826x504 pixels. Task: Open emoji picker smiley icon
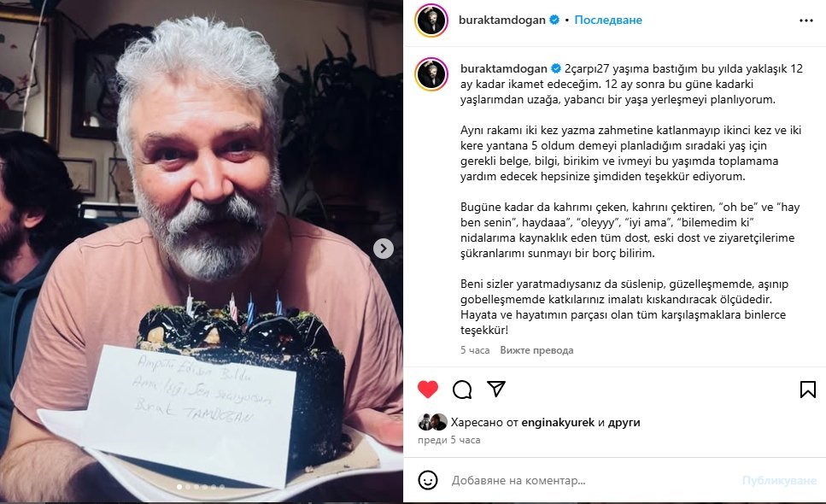(428, 480)
